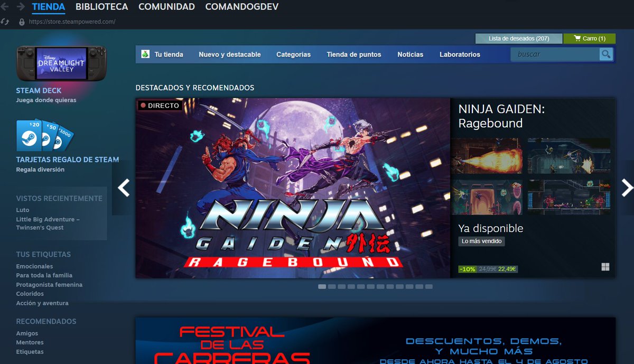Show previous featured game with left arrow
634x364 pixels.
click(124, 188)
